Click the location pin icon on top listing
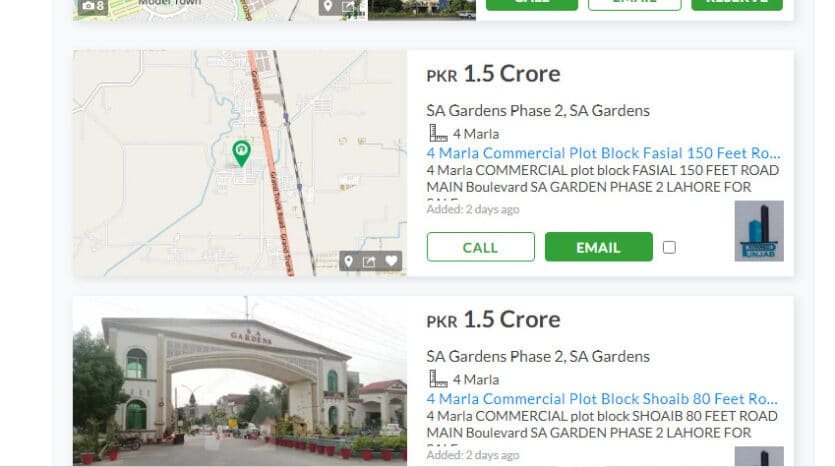This screenshot has width=835, height=467. pyautogui.click(x=328, y=6)
